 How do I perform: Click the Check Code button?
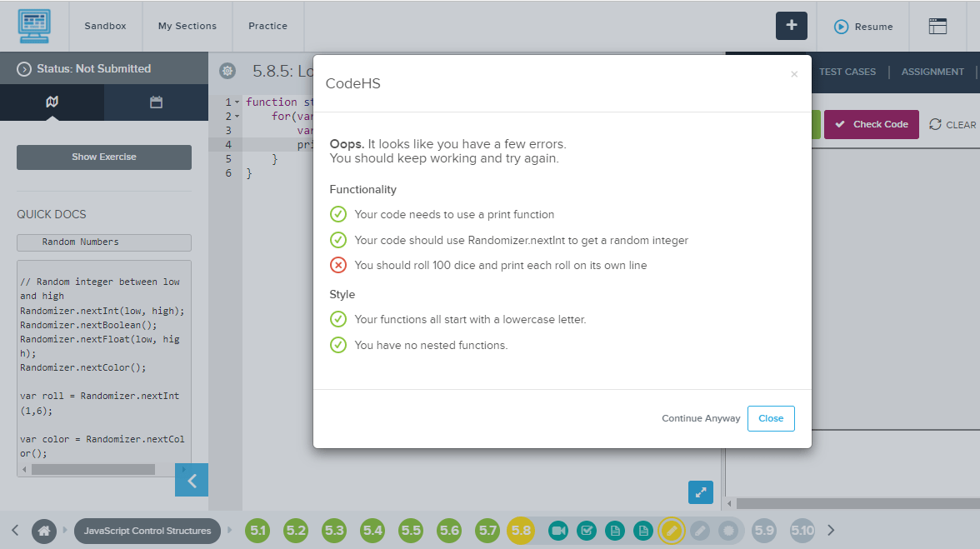coord(872,124)
